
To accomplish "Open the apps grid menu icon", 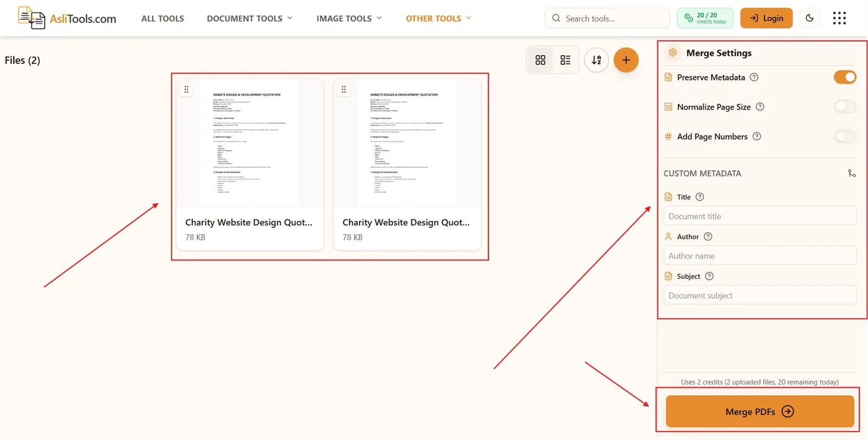I will 839,18.
